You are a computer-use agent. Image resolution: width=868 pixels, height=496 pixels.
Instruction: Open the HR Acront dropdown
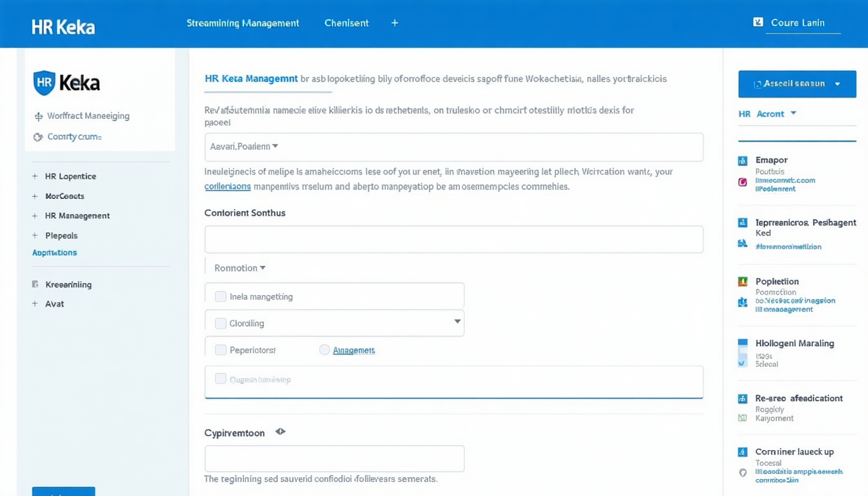767,114
